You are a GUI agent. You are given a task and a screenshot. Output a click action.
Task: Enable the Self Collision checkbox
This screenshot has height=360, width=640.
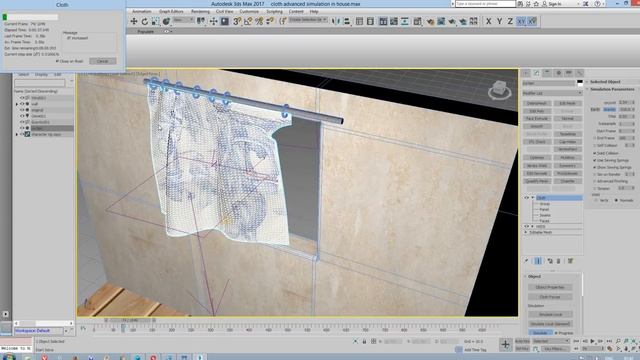point(594,145)
